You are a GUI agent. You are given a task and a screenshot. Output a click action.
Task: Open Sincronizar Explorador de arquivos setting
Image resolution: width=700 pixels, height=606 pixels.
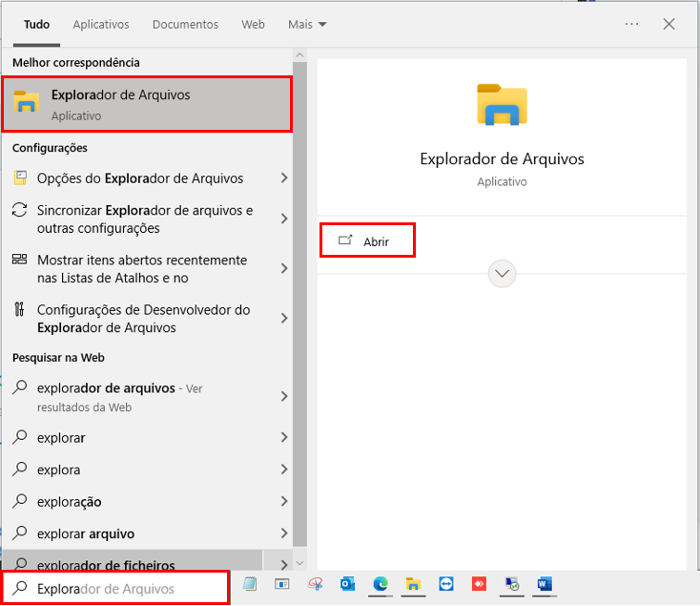coord(147,219)
